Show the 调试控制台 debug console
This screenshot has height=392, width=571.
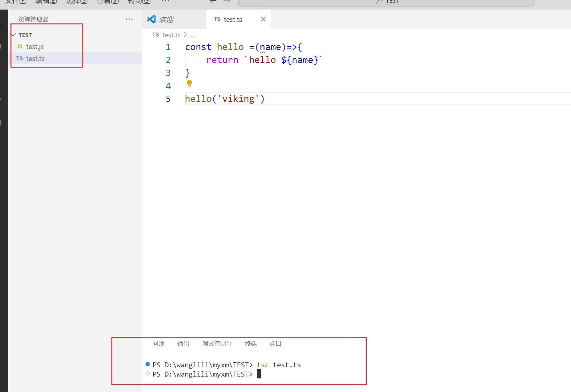tap(217, 344)
